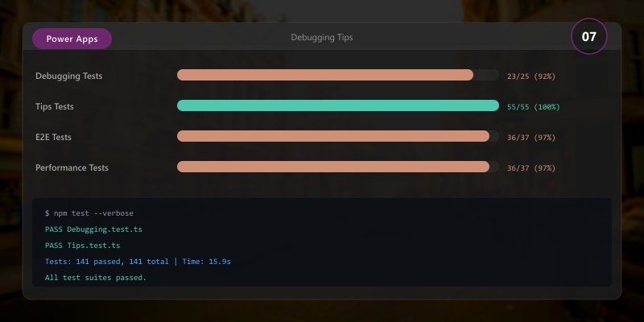Select the Tips Tests label

[x=55, y=106]
